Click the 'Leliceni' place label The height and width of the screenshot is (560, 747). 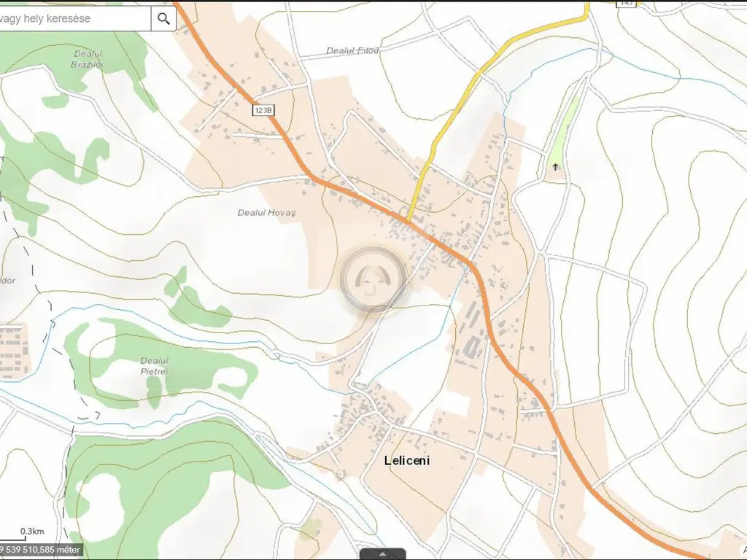407,461
